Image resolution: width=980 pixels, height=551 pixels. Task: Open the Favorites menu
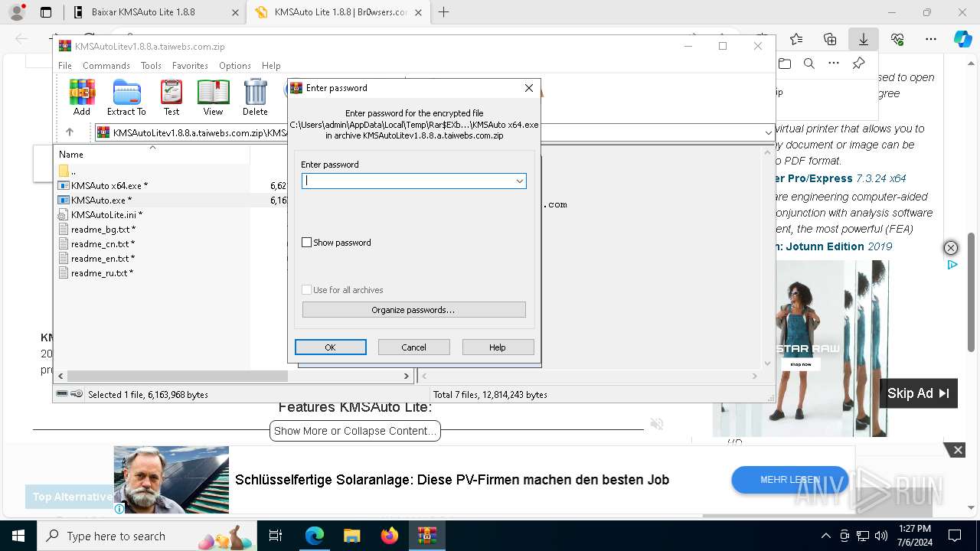tap(190, 66)
